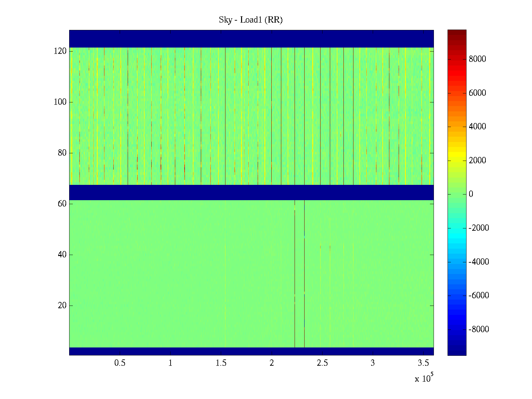Click the y-axis tick label 80

[62, 153]
